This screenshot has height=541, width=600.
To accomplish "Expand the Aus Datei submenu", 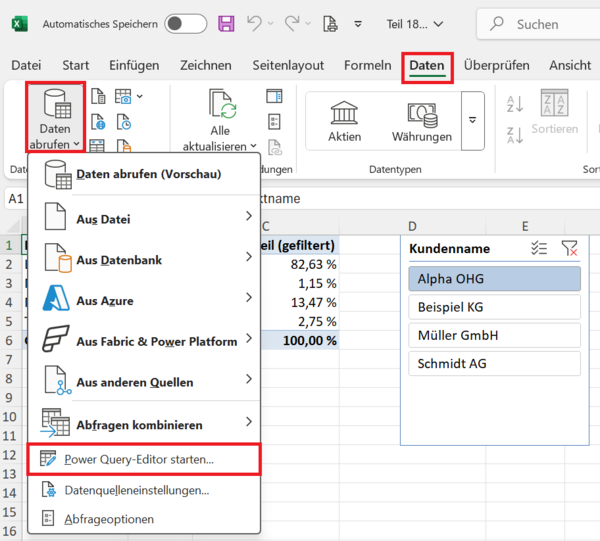I will 144,217.
